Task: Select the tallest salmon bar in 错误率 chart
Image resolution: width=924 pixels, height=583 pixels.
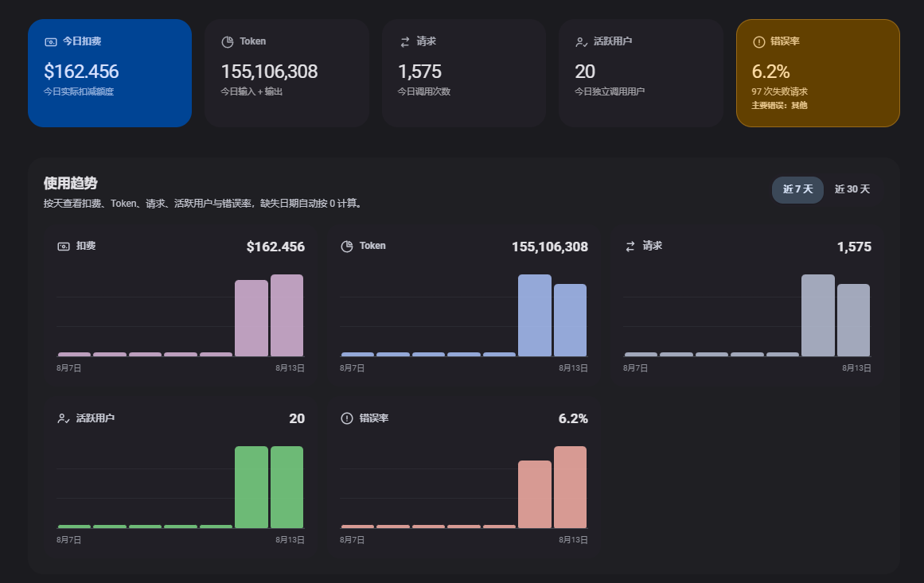Action: coord(570,487)
